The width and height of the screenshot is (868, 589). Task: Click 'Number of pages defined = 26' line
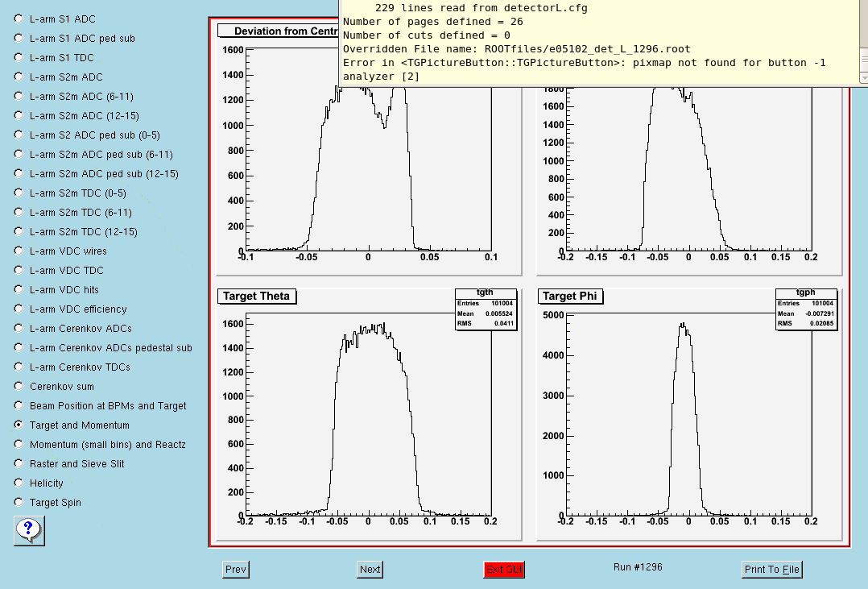433,22
